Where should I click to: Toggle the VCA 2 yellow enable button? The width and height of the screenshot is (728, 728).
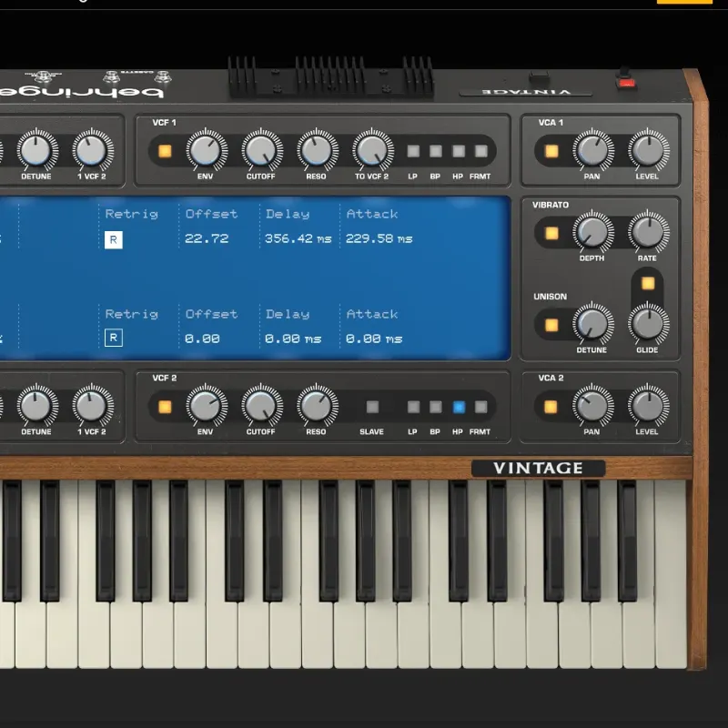tap(551, 407)
